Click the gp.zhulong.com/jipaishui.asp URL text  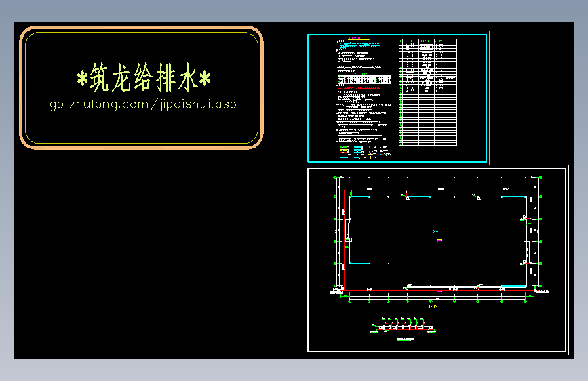[x=143, y=104]
